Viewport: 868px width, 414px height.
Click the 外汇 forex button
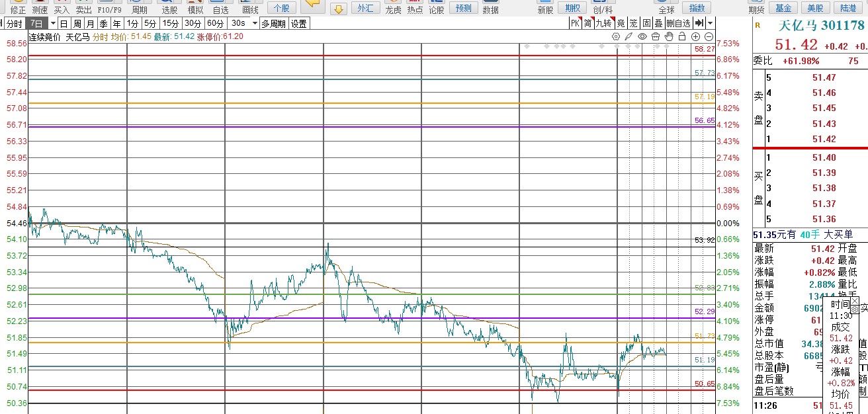365,8
